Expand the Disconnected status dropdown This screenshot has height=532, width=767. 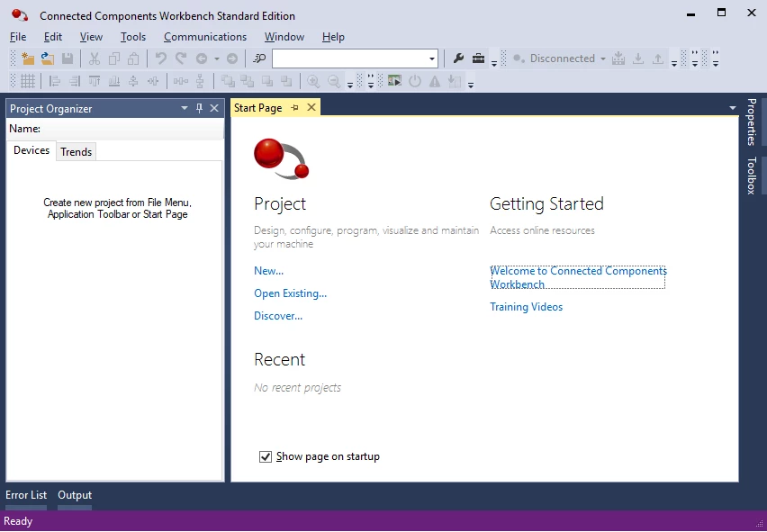click(x=602, y=59)
